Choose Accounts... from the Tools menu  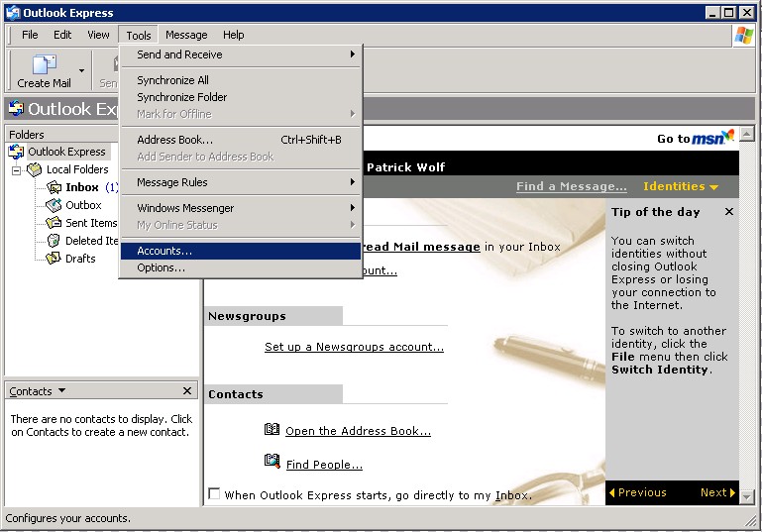point(241,251)
